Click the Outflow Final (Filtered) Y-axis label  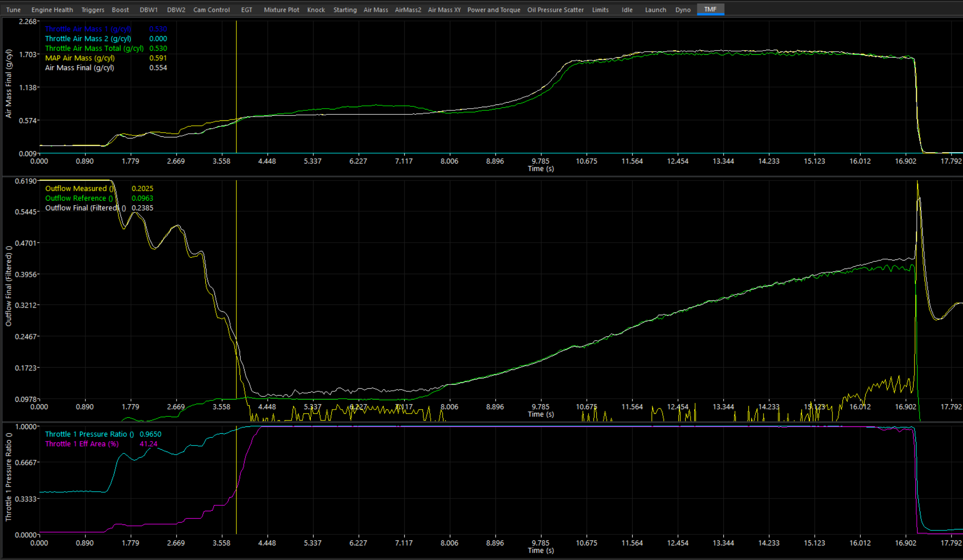pyautogui.click(x=8, y=286)
